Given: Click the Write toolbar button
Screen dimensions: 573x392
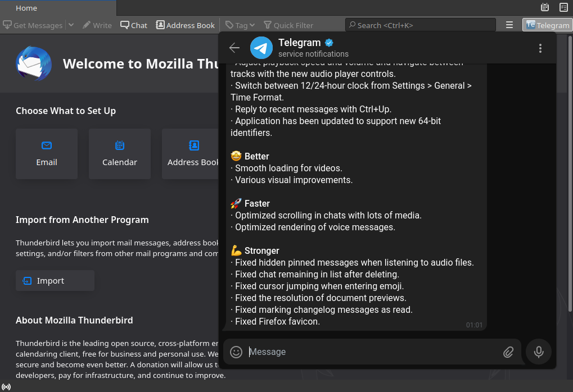Looking at the screenshot, I should coord(97,25).
